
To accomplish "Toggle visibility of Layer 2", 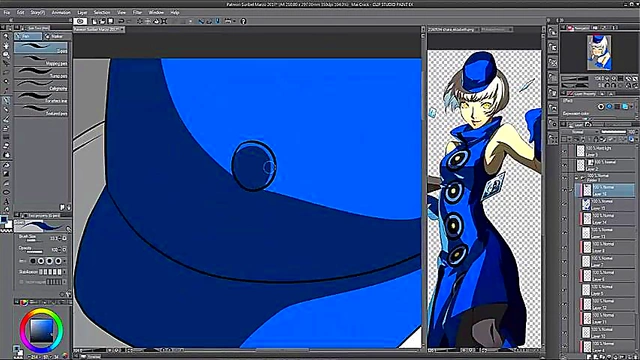I will click(564, 165).
